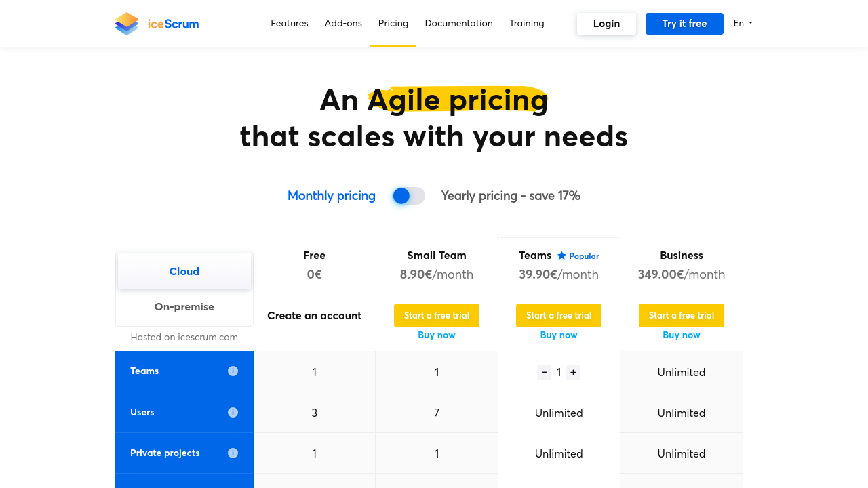Viewport: 868px width, 488px height.
Task: Click the info icon next to Teams
Action: (x=233, y=371)
